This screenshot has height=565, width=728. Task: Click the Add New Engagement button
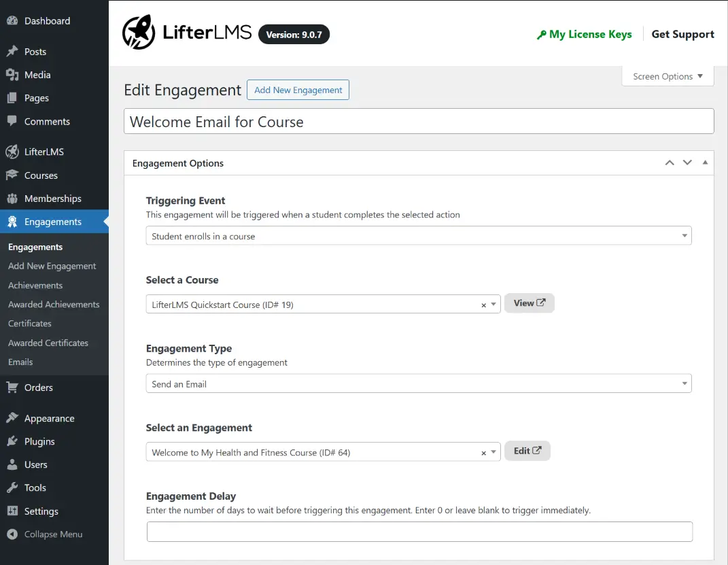[x=298, y=90]
